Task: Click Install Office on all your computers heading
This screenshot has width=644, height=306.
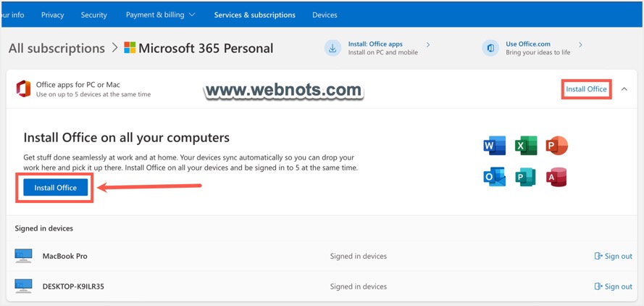Action: click(x=127, y=137)
